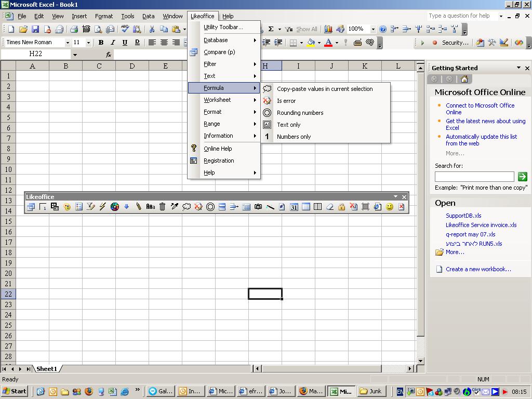Click Home icon in Getting Started pane
This screenshot has width=532, height=399.
click(x=464, y=79)
